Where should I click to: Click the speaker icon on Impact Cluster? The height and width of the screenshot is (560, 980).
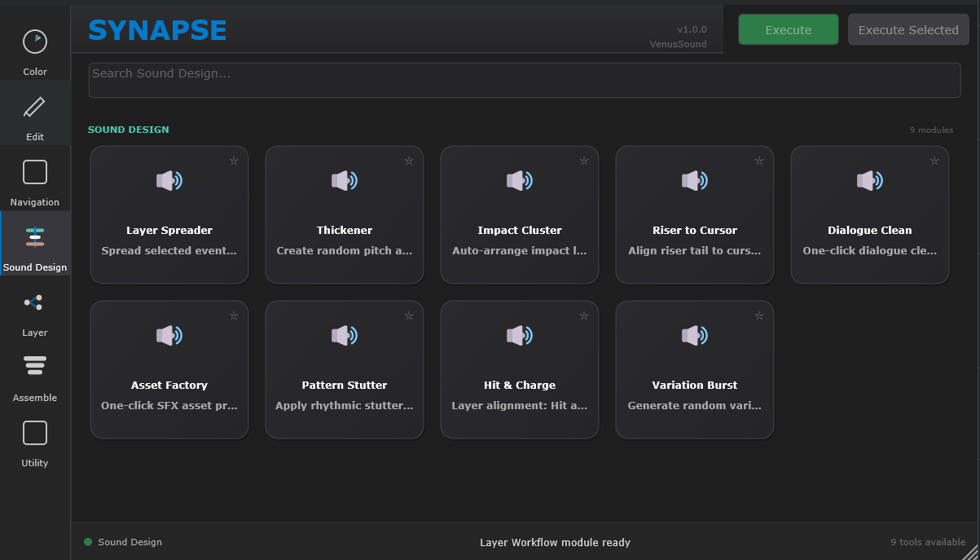[520, 181]
